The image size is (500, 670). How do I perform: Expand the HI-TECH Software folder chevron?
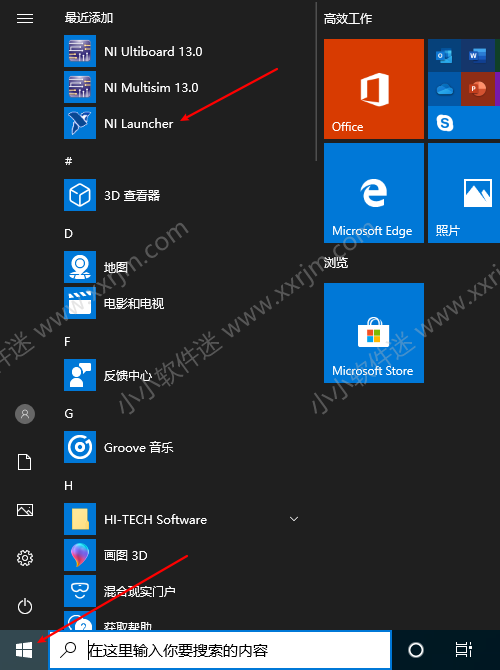[294, 519]
